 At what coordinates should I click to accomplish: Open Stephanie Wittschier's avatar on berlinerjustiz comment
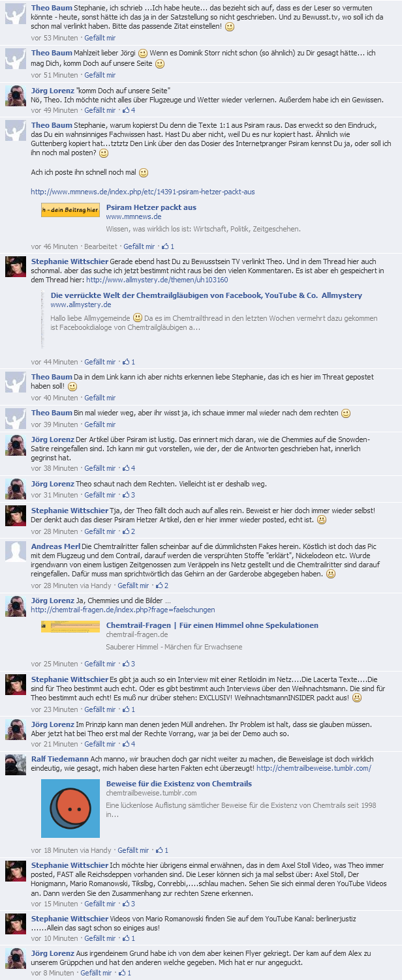(16, 924)
